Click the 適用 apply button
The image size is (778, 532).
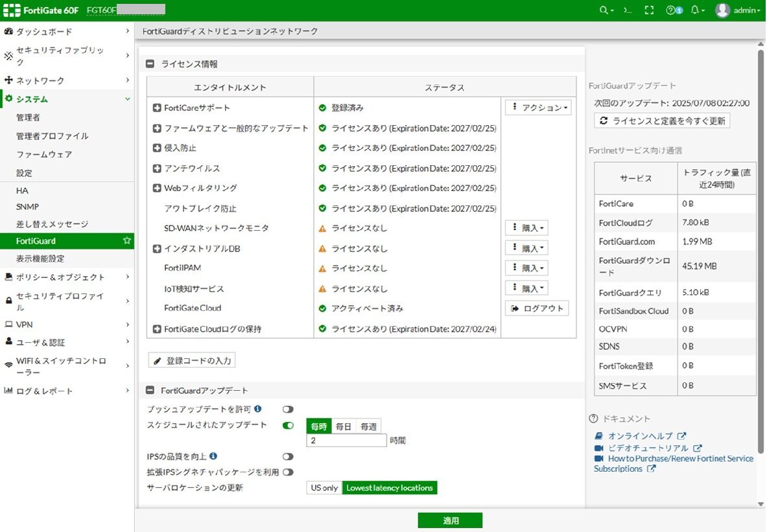pos(450,520)
